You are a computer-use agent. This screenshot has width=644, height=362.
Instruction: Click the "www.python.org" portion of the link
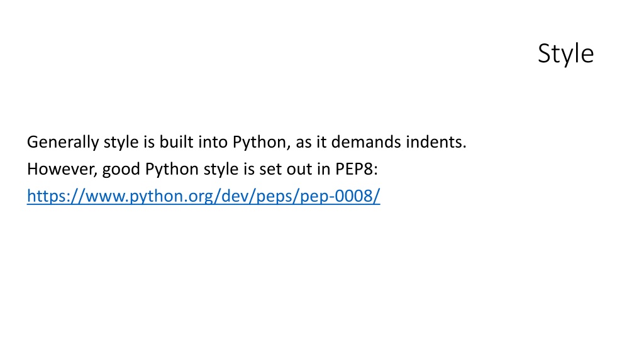click(x=149, y=196)
